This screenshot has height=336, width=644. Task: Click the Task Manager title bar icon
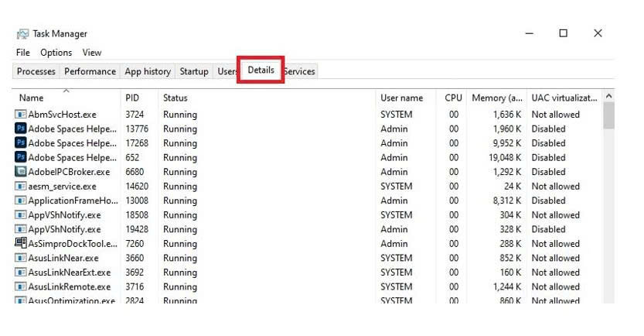(22, 34)
